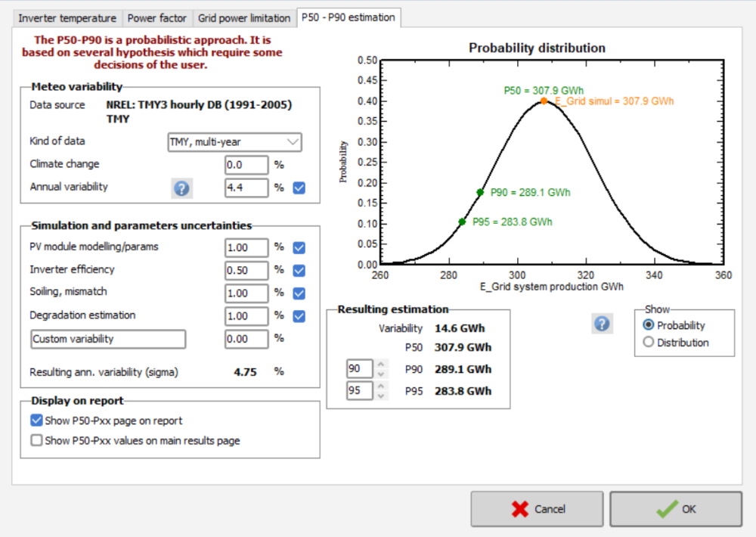The height and width of the screenshot is (537, 756).
Task: Disable the Soiling, mismatch checkbox
Action: click(298, 293)
